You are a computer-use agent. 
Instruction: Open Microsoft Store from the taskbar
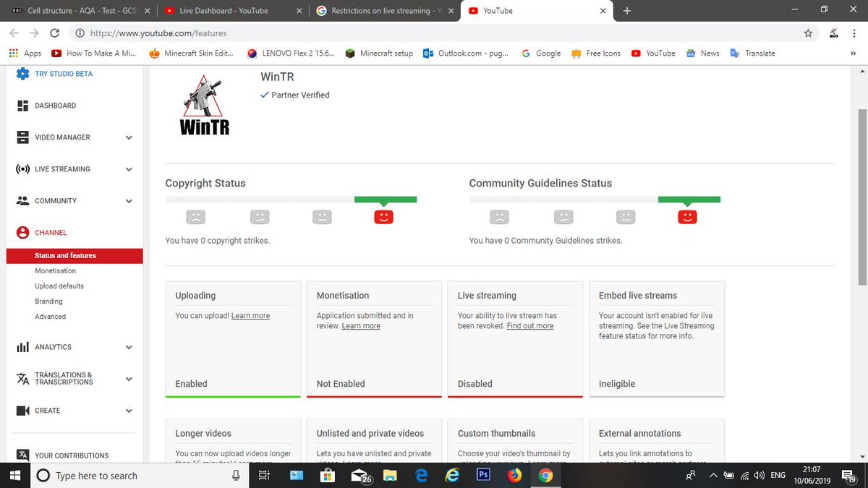(327, 475)
